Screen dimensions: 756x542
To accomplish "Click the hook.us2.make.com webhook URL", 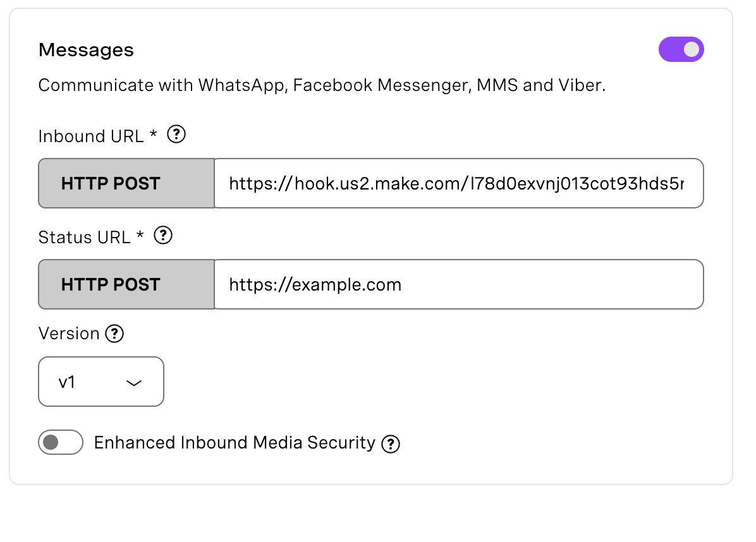I will coord(460,183).
